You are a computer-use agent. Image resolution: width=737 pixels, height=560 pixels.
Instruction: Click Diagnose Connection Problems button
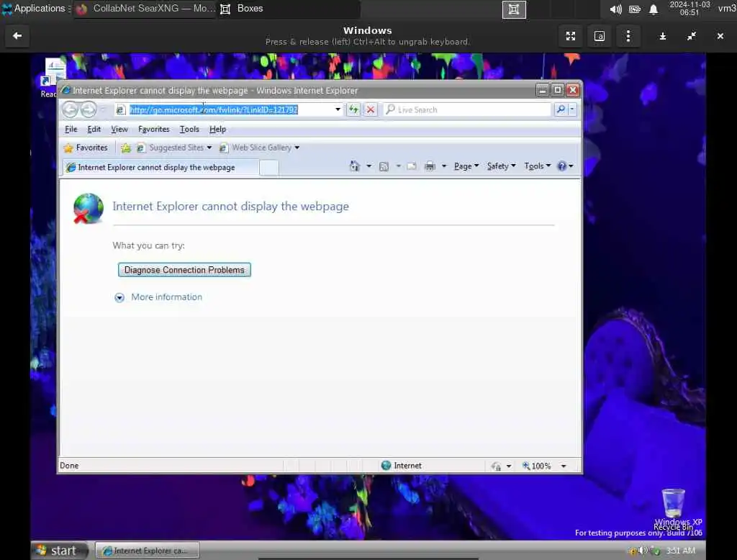(x=184, y=270)
